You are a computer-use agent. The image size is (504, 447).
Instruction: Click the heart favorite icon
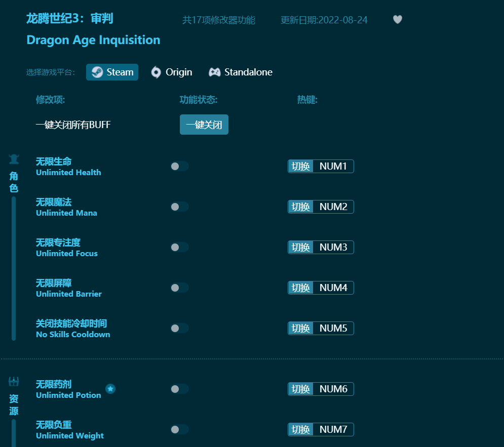coord(398,20)
